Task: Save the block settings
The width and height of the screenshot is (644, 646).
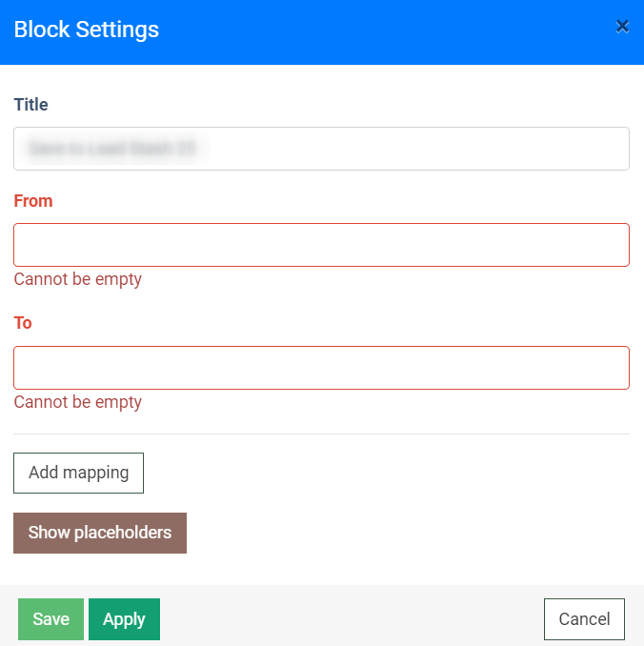Action: [x=50, y=619]
